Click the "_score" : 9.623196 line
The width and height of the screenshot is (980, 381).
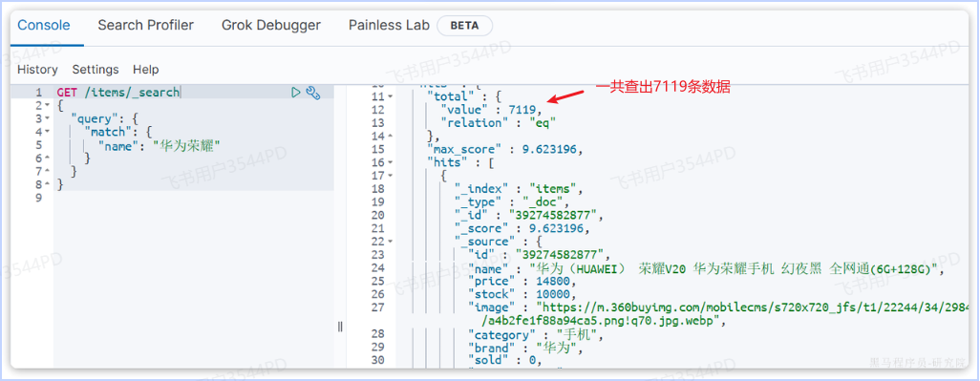pyautogui.click(x=522, y=228)
